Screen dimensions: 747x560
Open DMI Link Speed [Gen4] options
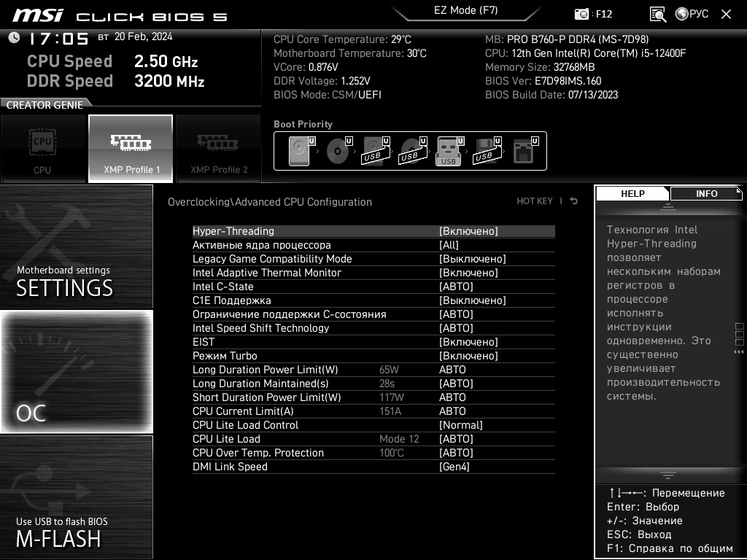373,467
